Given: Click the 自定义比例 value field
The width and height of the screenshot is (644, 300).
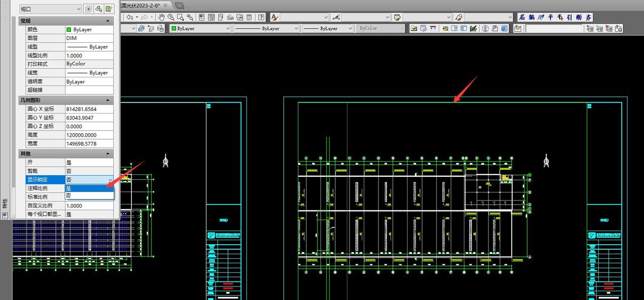Looking at the screenshot, I should 89,206.
